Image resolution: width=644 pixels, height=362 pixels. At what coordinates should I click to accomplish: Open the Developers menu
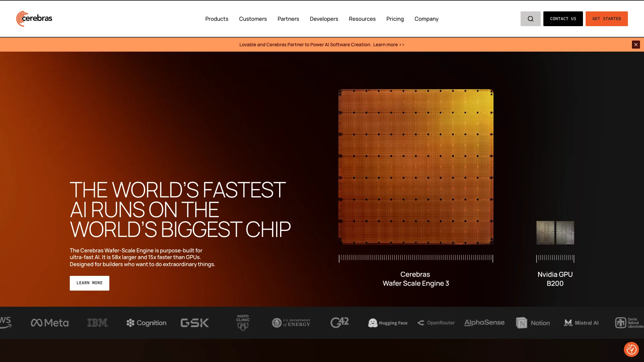324,19
